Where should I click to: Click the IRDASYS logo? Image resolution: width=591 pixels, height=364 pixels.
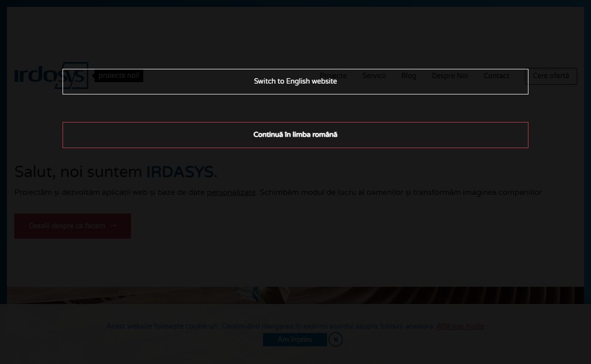pyautogui.click(x=51, y=76)
